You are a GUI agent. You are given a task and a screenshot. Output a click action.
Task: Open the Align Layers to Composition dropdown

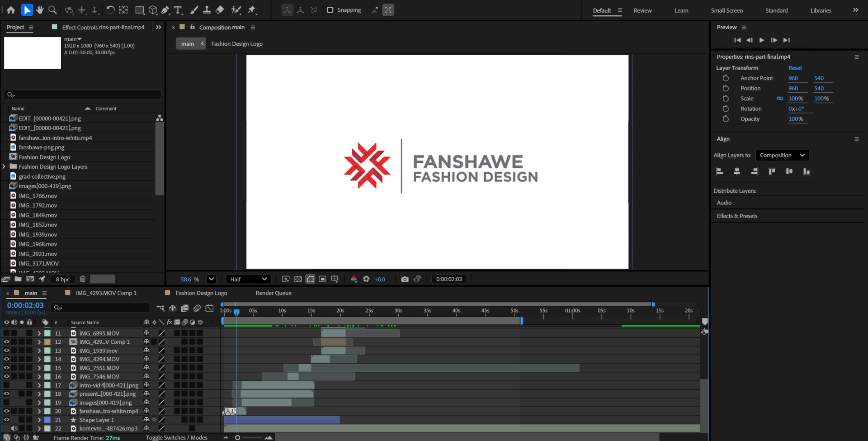pyautogui.click(x=782, y=155)
